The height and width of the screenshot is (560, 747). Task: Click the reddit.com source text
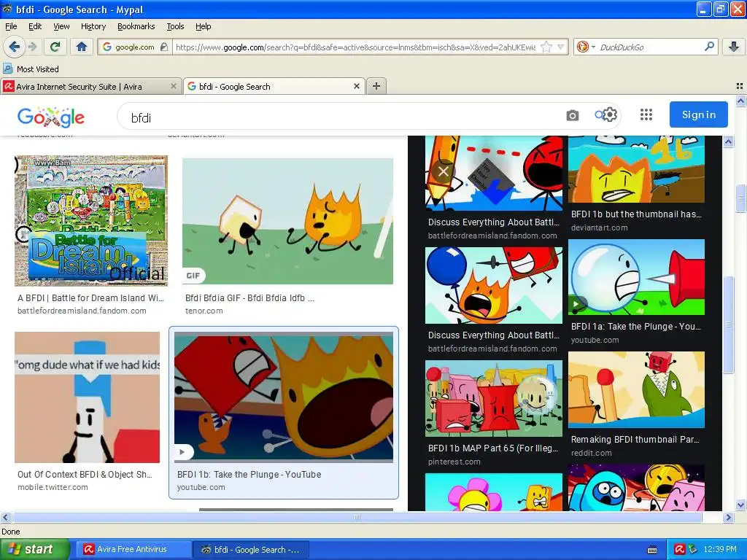591,453
